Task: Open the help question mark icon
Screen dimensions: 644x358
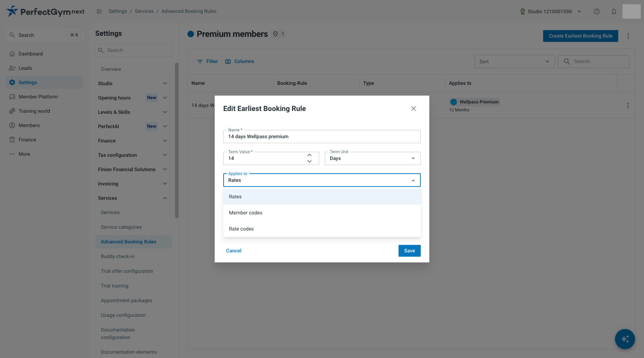Action: (x=597, y=11)
